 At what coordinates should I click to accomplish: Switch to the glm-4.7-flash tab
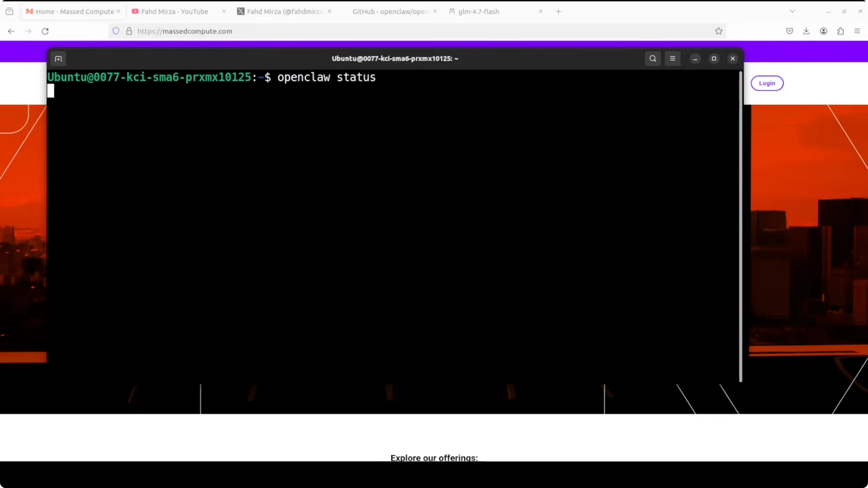(x=479, y=12)
